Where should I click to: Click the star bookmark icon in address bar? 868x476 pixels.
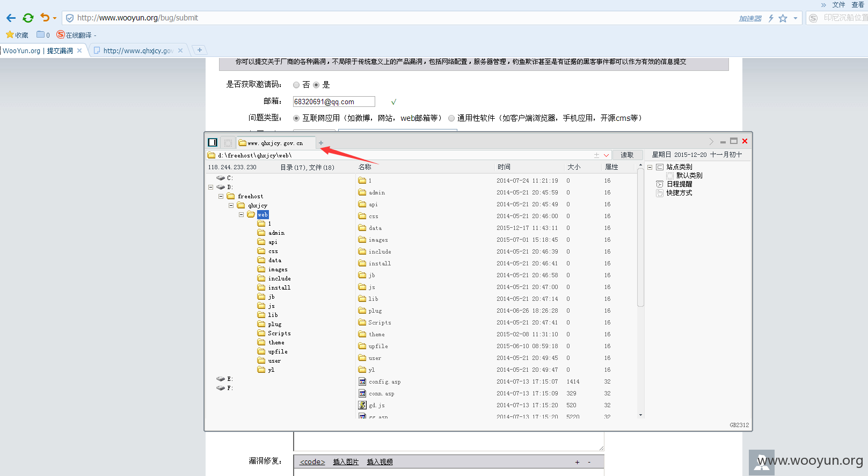(x=783, y=18)
